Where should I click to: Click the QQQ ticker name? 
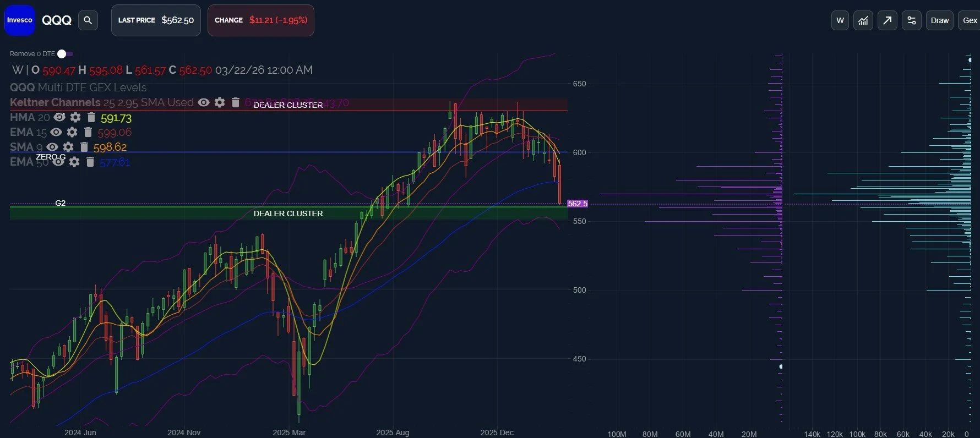57,20
